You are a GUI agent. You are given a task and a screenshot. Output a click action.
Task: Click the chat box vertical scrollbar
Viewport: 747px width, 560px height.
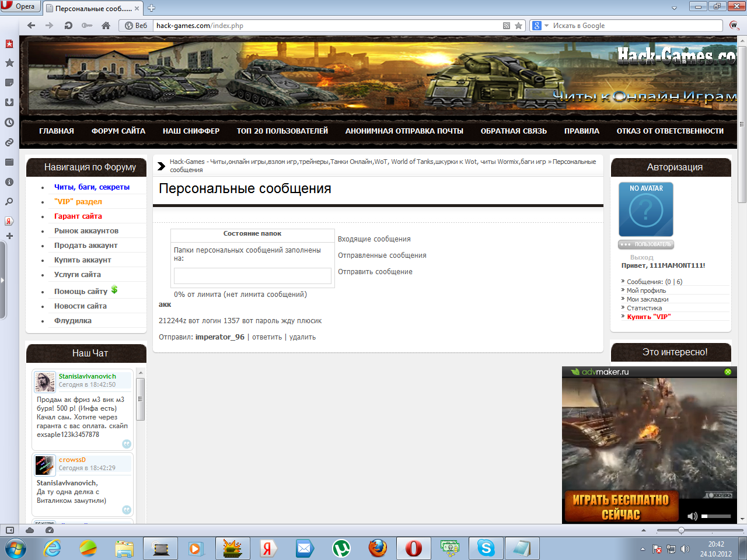(x=140, y=399)
